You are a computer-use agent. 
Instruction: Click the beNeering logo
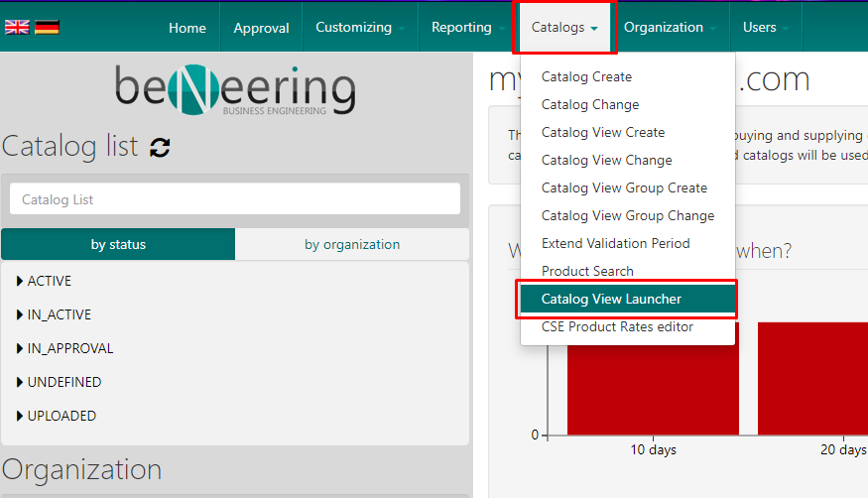pyautogui.click(x=234, y=89)
